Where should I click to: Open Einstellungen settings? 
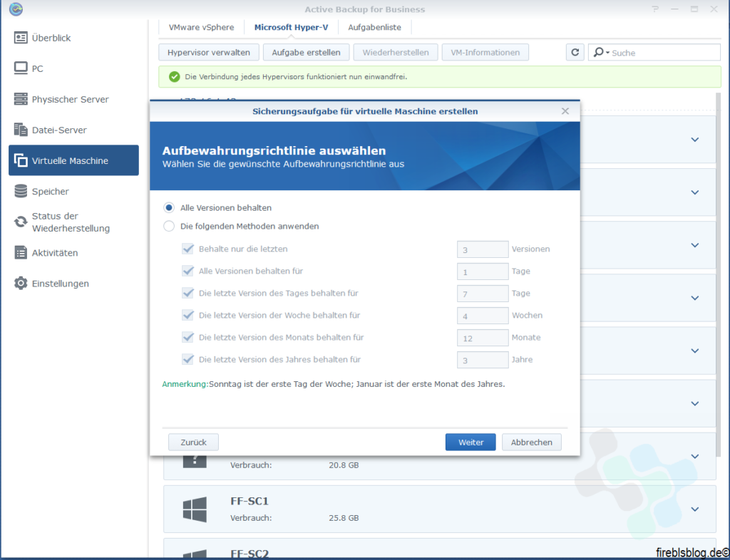pos(73,284)
